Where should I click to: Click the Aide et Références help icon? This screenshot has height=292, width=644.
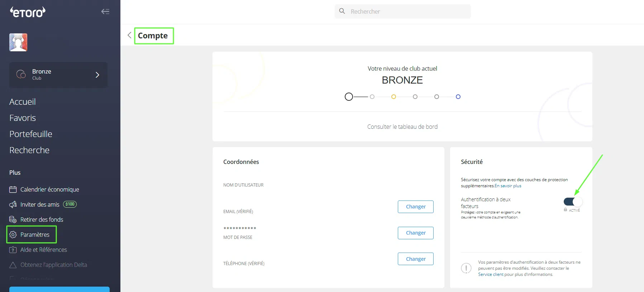[13, 250]
